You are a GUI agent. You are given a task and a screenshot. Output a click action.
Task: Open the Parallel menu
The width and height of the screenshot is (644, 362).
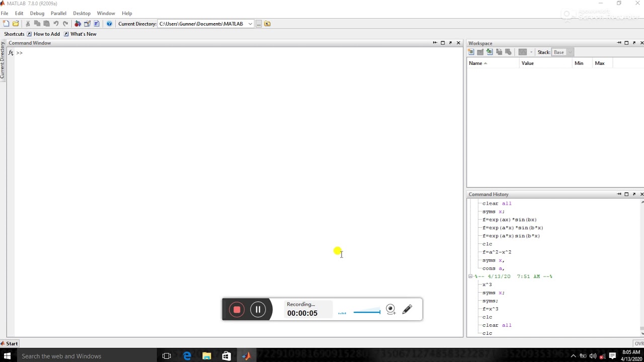click(x=58, y=13)
